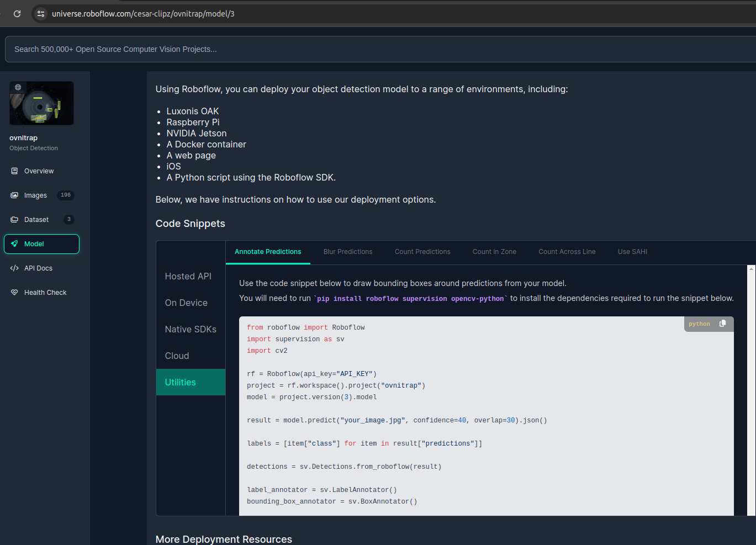This screenshot has height=545, width=756.
Task: Open the Native SDKs section
Action: tap(191, 329)
